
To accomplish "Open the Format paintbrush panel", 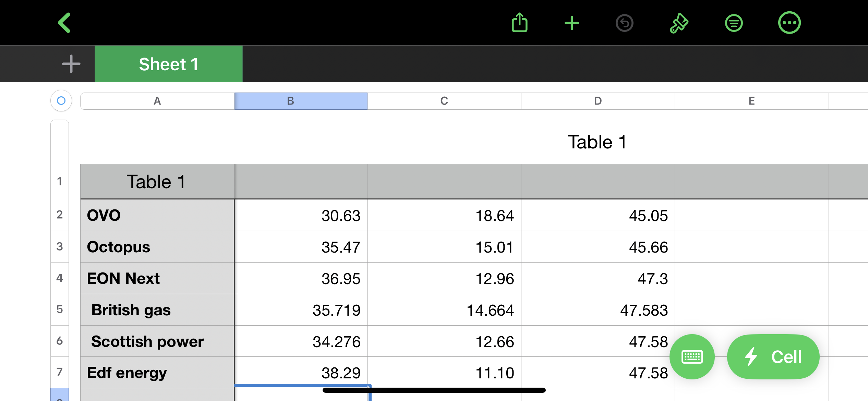I will [679, 23].
